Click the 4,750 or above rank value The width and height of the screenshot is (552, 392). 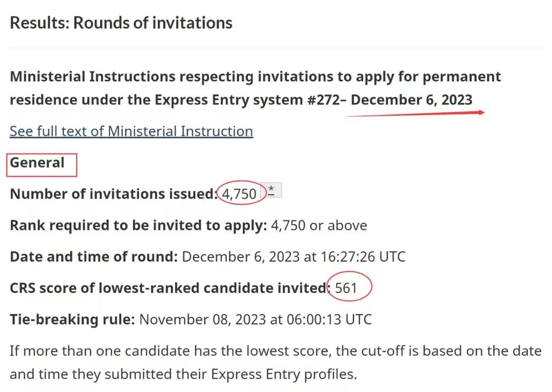(319, 225)
